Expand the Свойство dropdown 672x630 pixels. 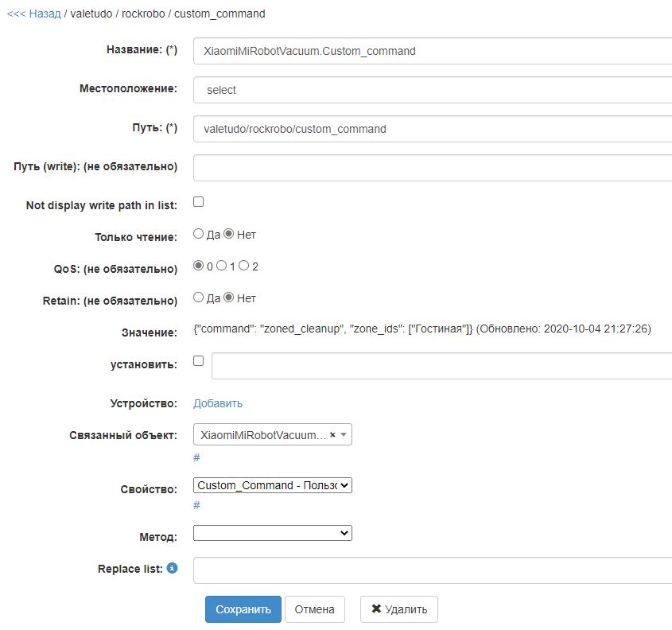(x=272, y=485)
